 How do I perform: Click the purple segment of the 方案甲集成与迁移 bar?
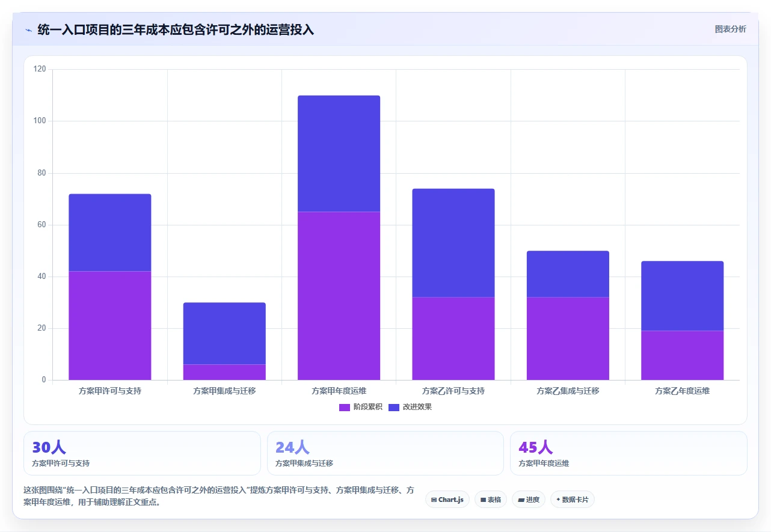point(224,372)
